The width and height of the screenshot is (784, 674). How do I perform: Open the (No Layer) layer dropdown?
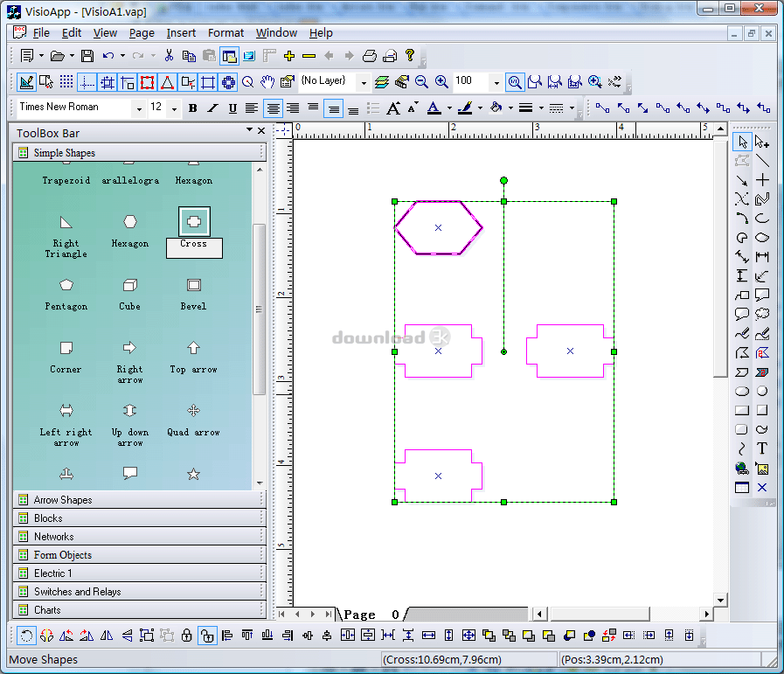(x=363, y=82)
